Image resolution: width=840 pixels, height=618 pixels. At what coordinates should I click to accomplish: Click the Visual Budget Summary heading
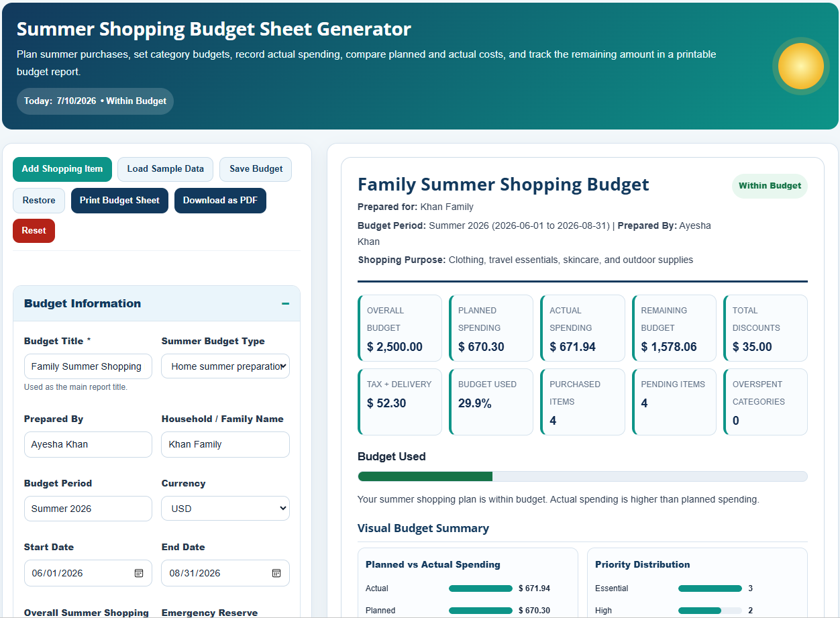pos(423,528)
